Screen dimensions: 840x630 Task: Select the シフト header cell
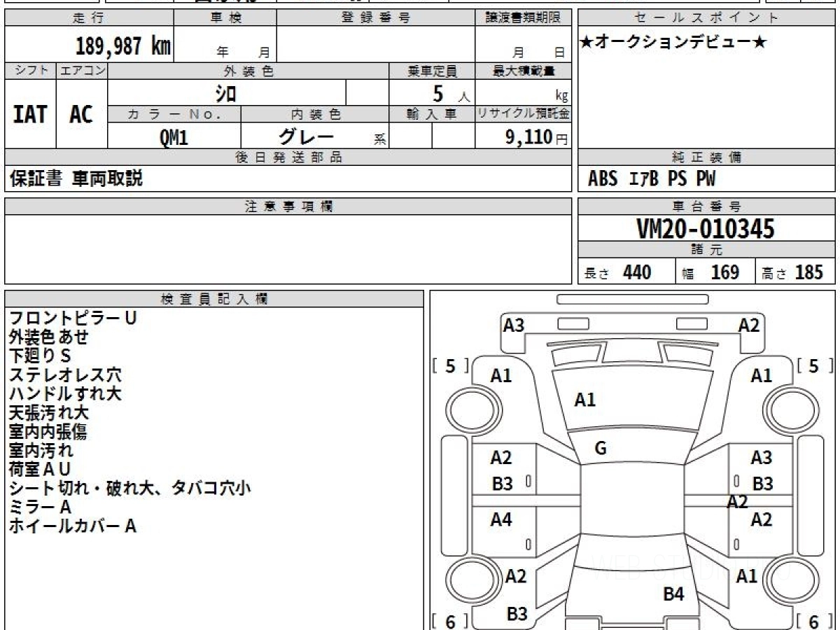click(30, 71)
